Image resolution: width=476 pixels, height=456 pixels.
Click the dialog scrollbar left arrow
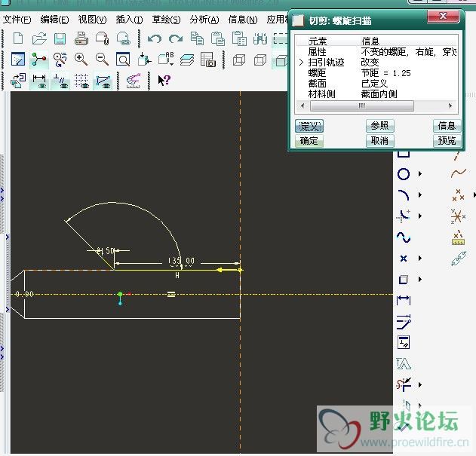coord(302,106)
